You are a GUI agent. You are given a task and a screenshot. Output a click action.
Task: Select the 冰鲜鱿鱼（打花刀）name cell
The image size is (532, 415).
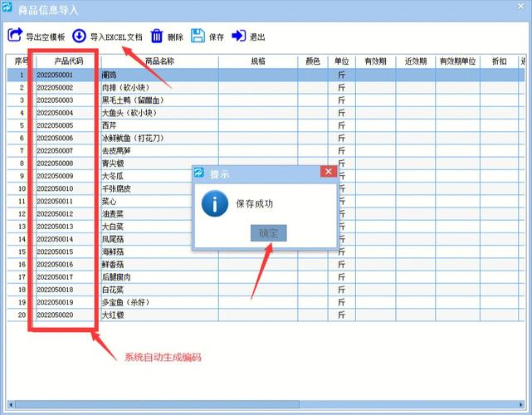tap(159, 138)
